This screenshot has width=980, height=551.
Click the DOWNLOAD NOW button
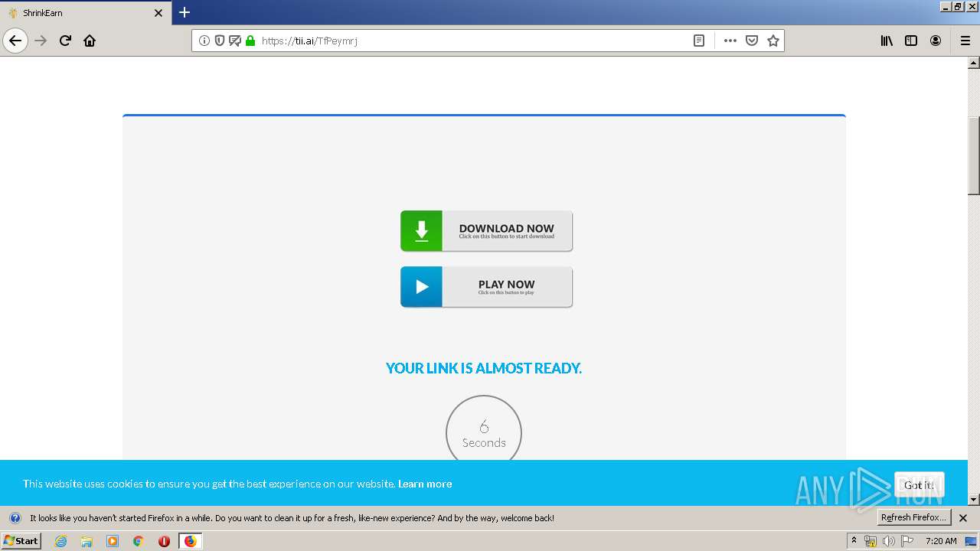486,231
